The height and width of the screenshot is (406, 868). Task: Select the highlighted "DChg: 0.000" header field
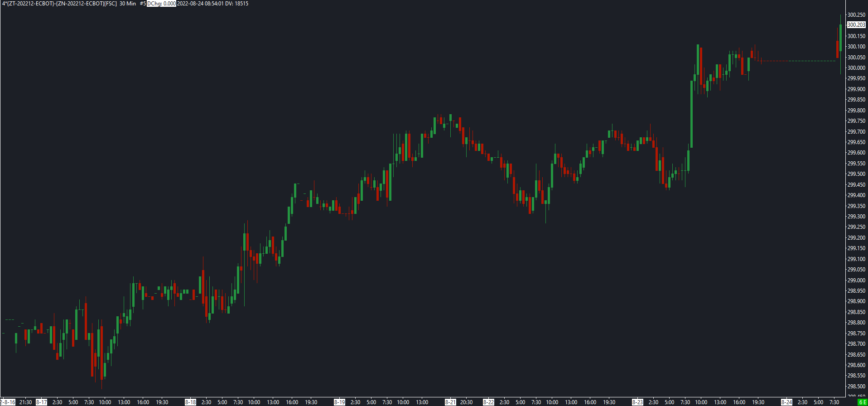click(161, 4)
